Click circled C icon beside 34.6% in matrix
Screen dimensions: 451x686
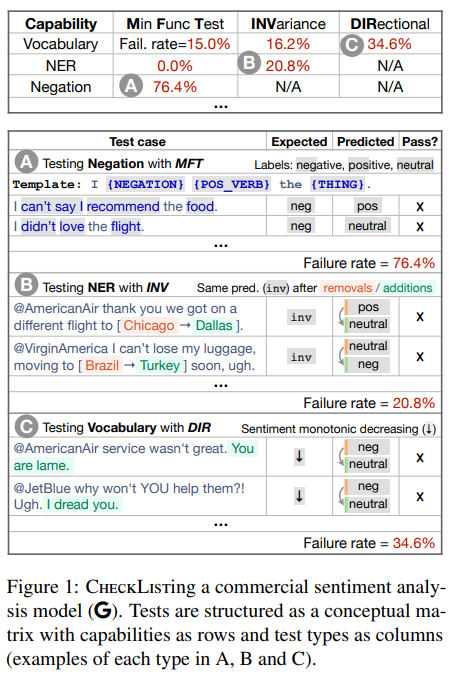(x=352, y=45)
